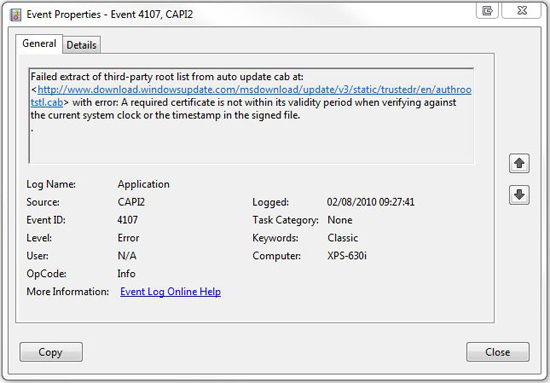Click the Event Properties title bar icon
Image resolution: width=550 pixels, height=383 pixels.
point(16,15)
